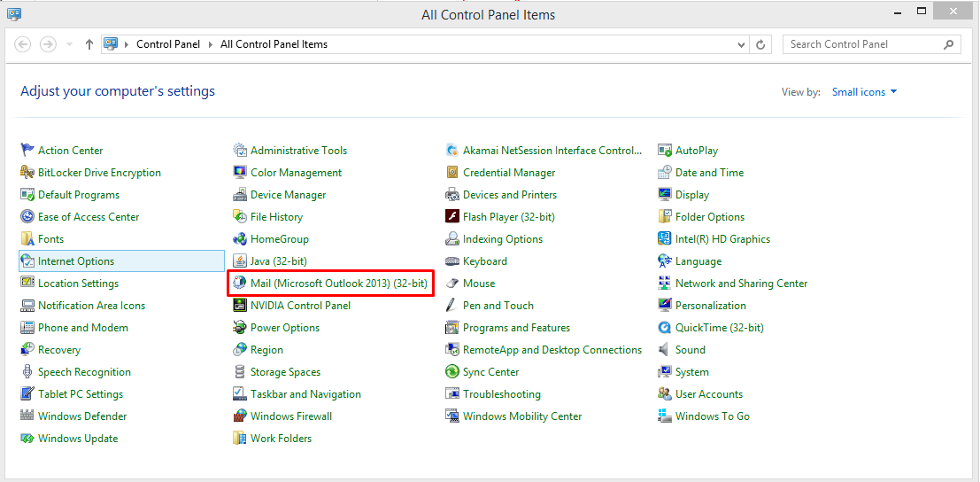
Task: Click the NVIDIA Control Panel icon
Action: pos(240,306)
